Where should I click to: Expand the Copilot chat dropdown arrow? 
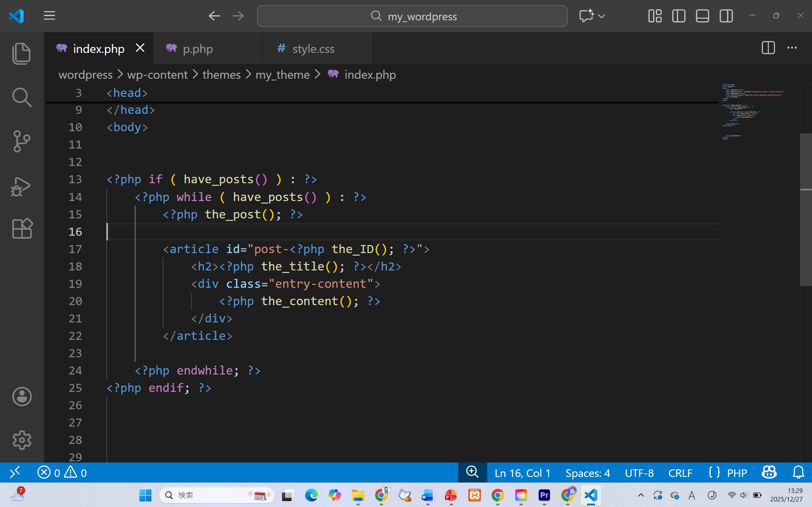pos(602,16)
